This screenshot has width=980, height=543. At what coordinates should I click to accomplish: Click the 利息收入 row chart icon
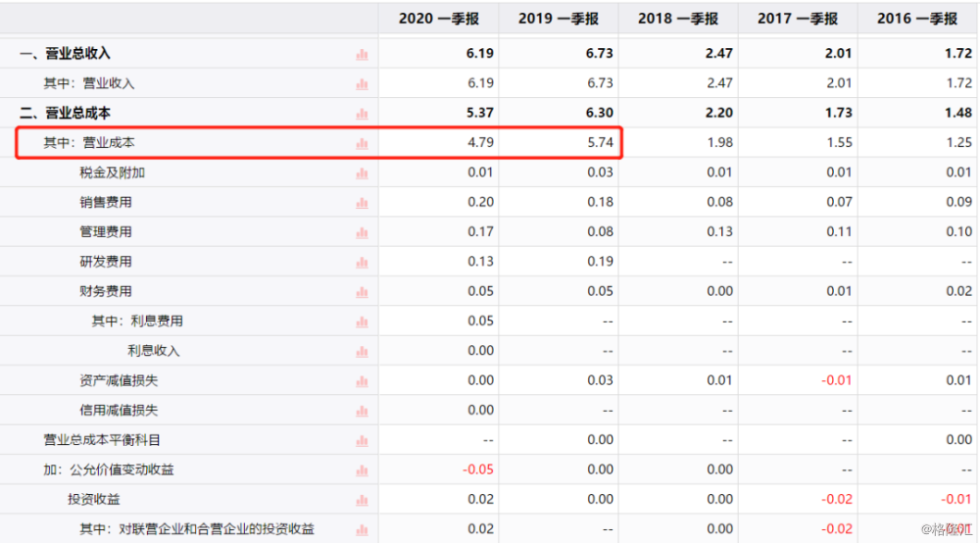pyautogui.click(x=362, y=351)
